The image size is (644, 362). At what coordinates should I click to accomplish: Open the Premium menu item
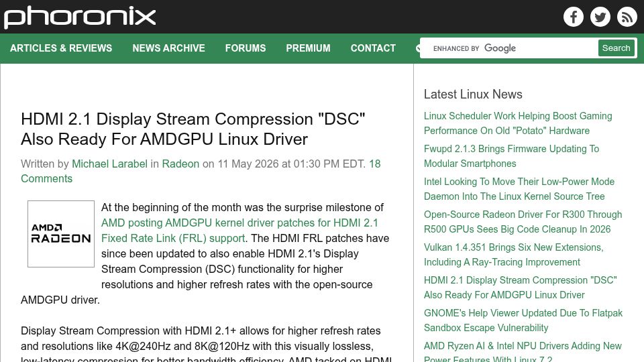click(x=308, y=48)
